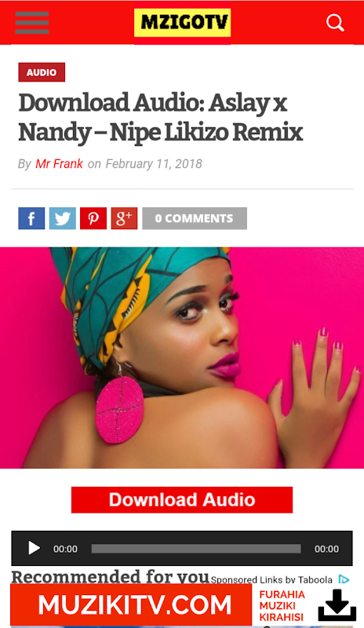Click the Sponsored Links by Taboola text

[271, 579]
